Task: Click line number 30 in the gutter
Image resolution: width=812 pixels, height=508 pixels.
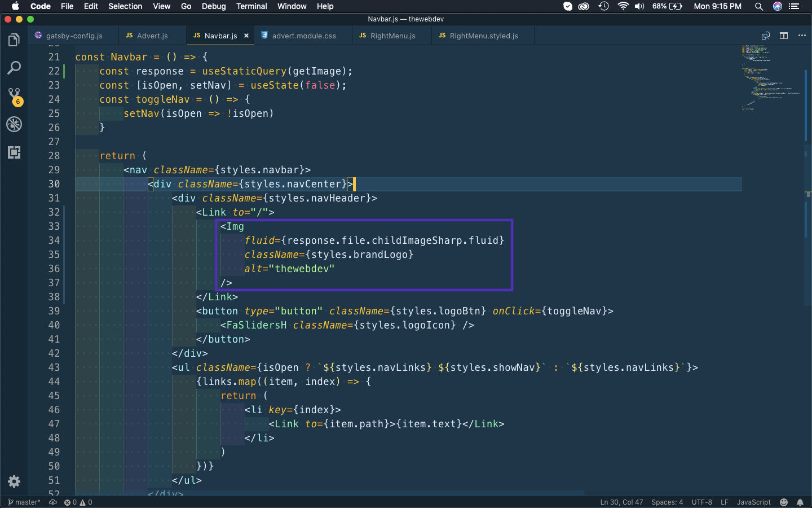Action: point(54,184)
